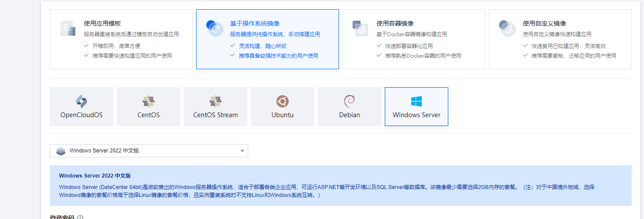Image resolution: width=644 pixels, height=219 pixels.
Task: Click the 服务器重装系统后通过模板自动创建应用 text
Action: point(131,34)
